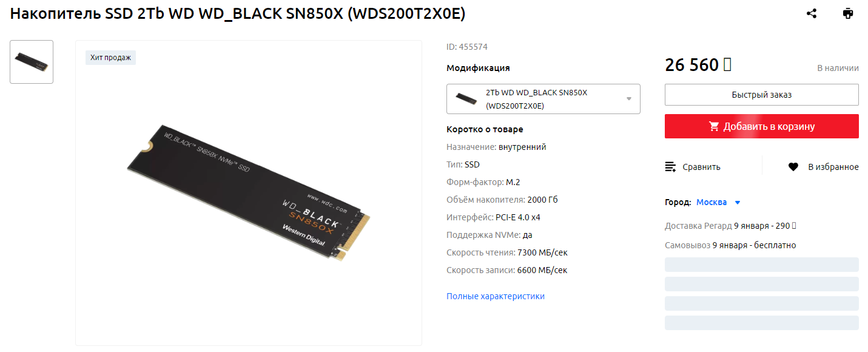
Task: Click the Быстрый заказ button
Action: pyautogui.click(x=762, y=95)
